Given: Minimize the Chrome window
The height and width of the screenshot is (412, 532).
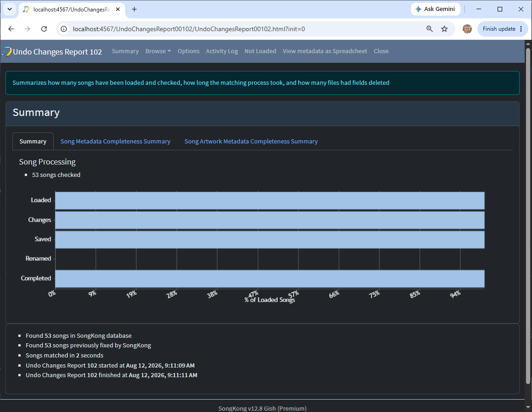Looking at the screenshot, I should (x=479, y=9).
